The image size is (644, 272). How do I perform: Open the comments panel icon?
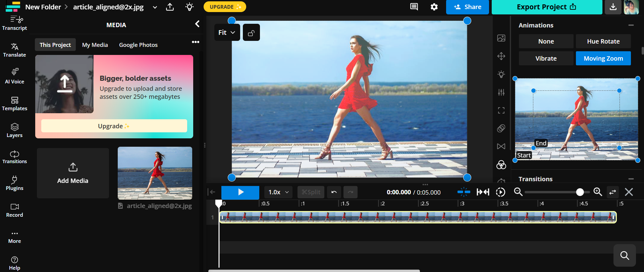[414, 7]
